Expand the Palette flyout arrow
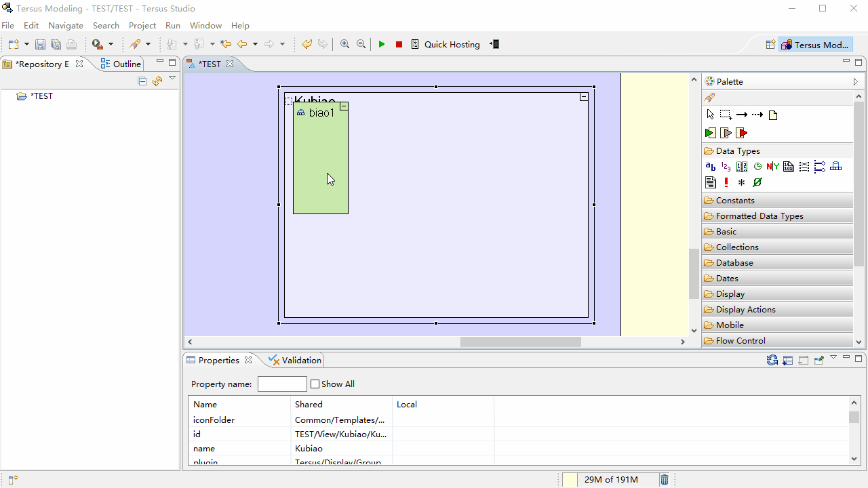The width and height of the screenshot is (868, 488). point(856,81)
